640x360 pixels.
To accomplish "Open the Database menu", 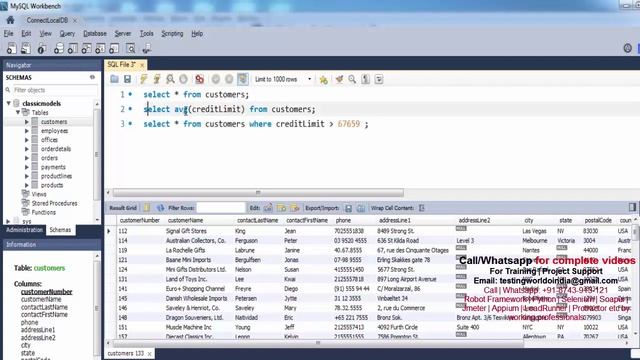I will 95,33.
